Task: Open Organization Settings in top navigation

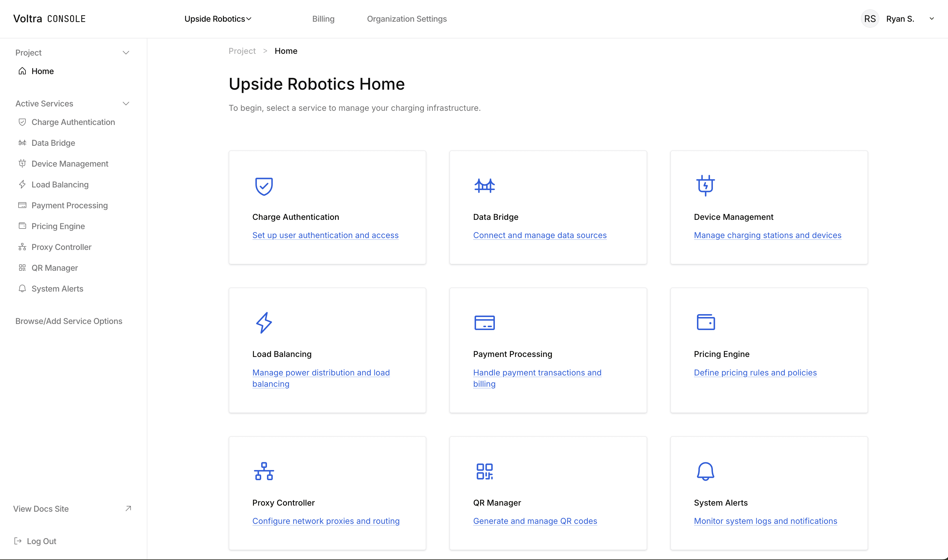Action: pos(407,19)
